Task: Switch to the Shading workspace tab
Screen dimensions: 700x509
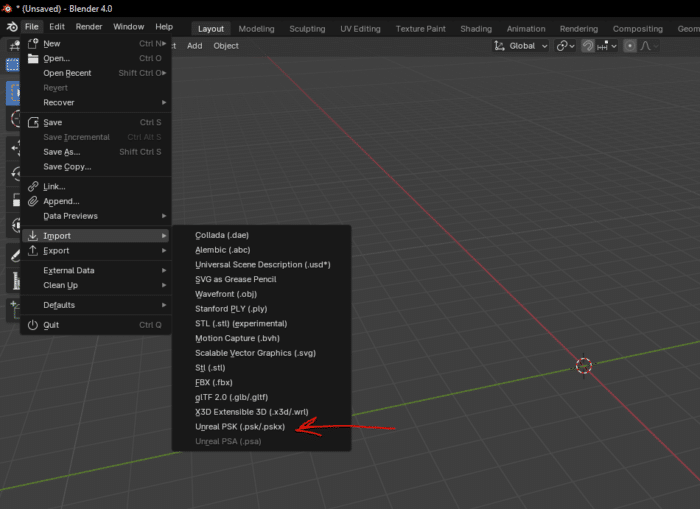Action: pyautogui.click(x=476, y=29)
